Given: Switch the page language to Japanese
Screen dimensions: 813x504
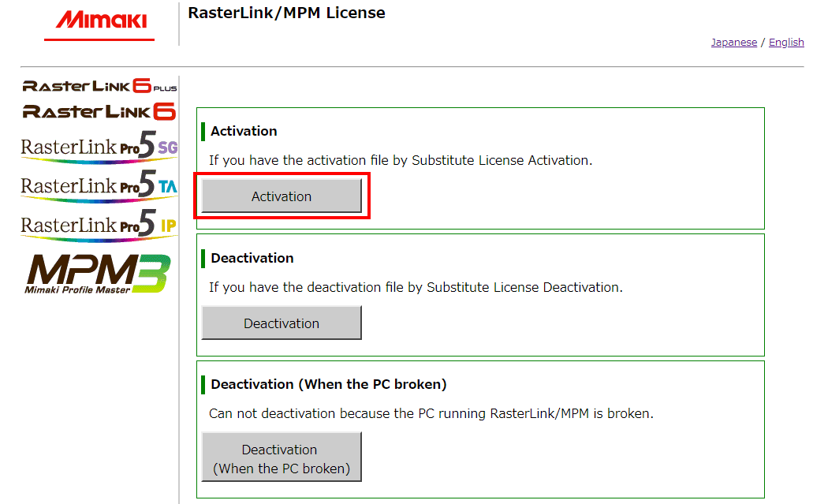Looking at the screenshot, I should coord(733,42).
